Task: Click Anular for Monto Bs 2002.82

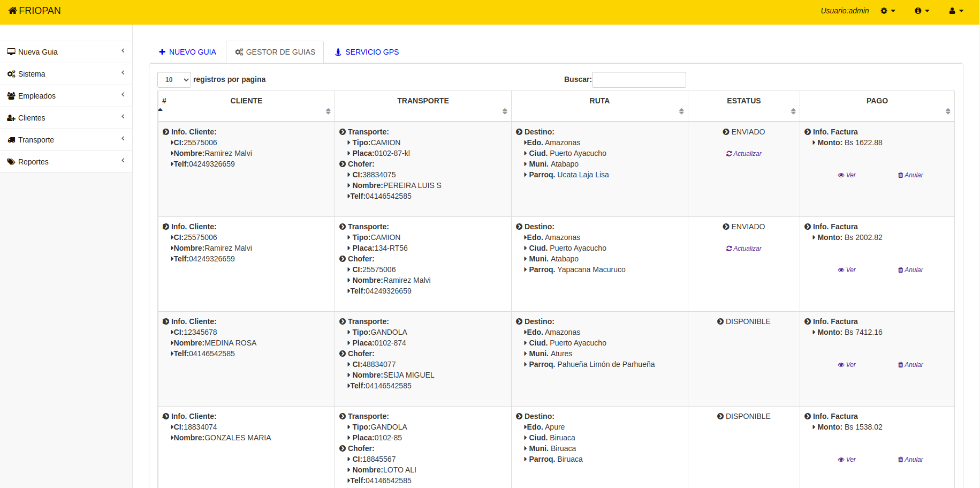Action: (x=910, y=270)
